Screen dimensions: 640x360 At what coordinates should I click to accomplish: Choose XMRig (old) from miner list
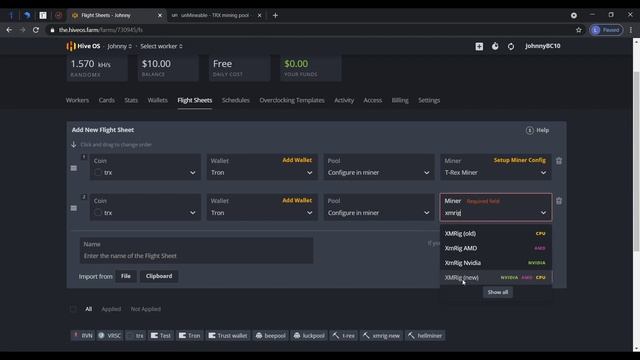pyautogui.click(x=496, y=233)
